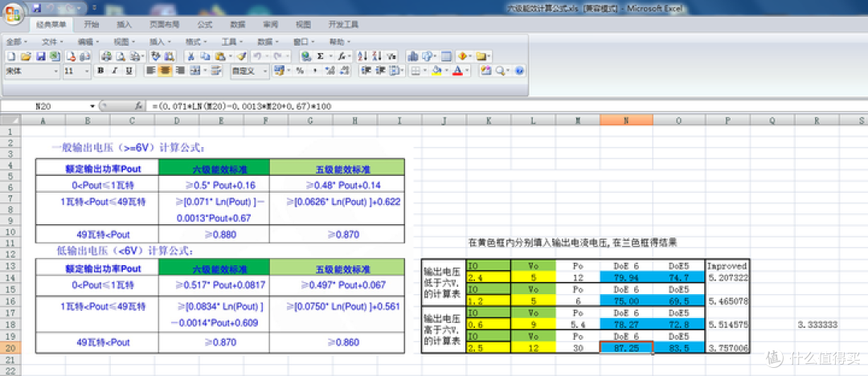Viewport: 868px width, 376px height.
Task: Click the Save floppy disk icon
Action: pyautogui.click(x=40, y=56)
